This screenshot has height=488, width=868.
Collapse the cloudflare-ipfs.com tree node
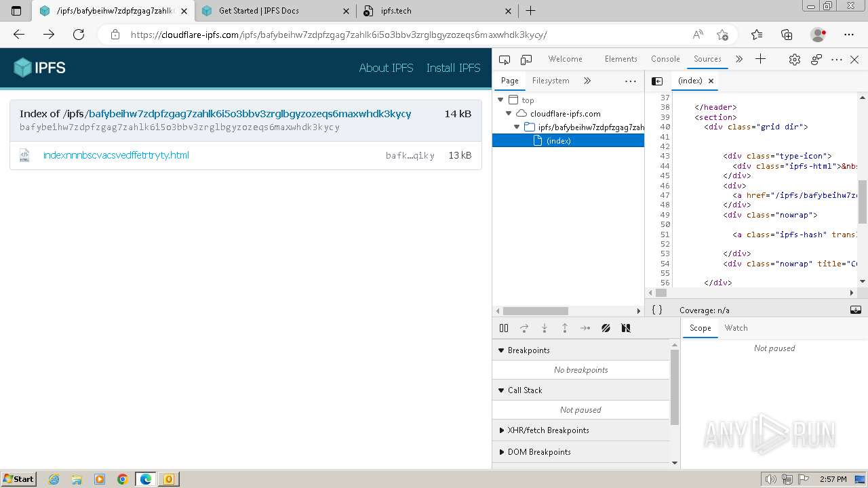[509, 114]
